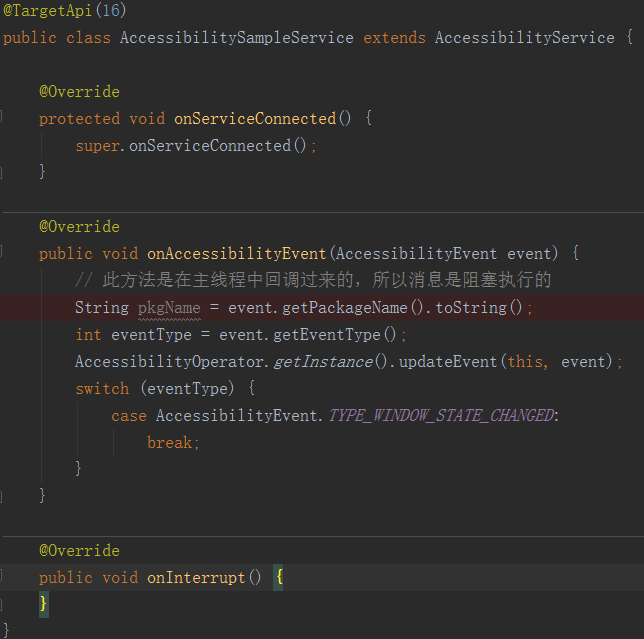
Task: Click eventType in the int declaration line
Action: (x=151, y=335)
